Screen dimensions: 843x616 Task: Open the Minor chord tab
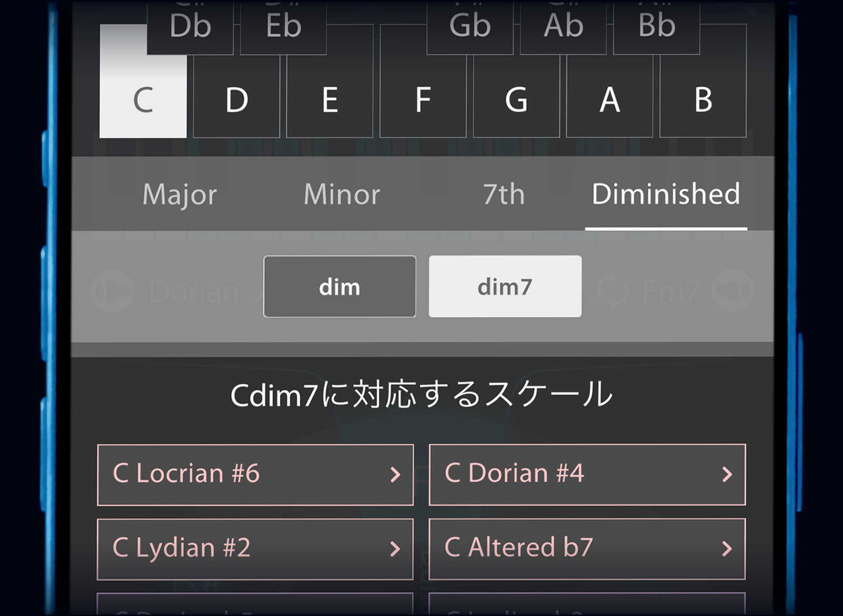(x=342, y=194)
